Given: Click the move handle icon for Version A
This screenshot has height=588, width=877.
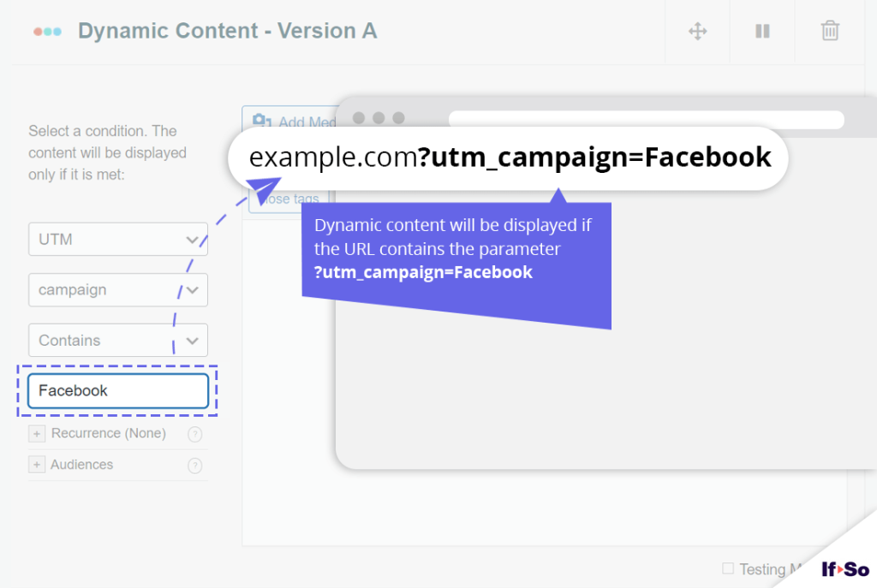Looking at the screenshot, I should pyautogui.click(x=697, y=31).
